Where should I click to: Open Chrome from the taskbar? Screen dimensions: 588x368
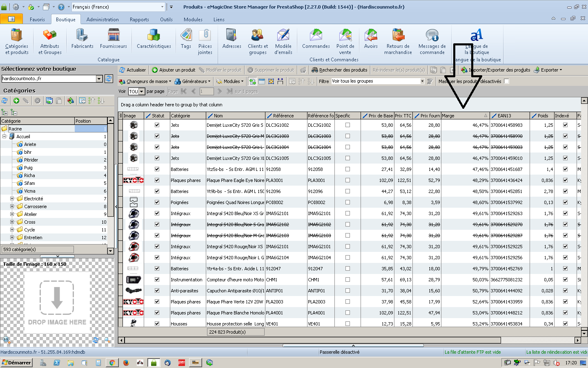(112, 363)
